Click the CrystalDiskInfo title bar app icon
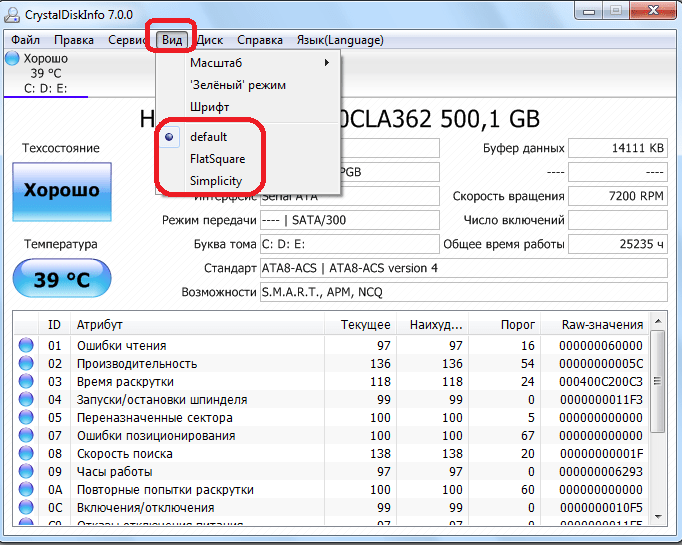 (12, 15)
